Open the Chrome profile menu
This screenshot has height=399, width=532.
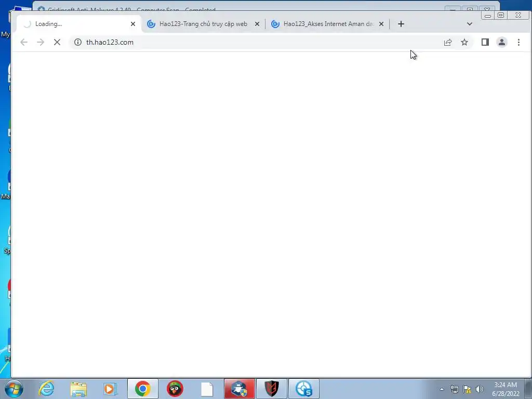tap(502, 42)
